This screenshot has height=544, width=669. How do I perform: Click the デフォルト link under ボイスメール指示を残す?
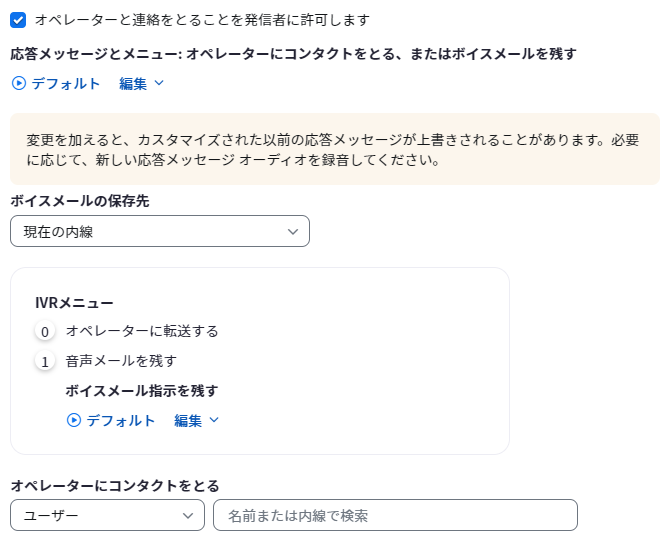coord(121,420)
